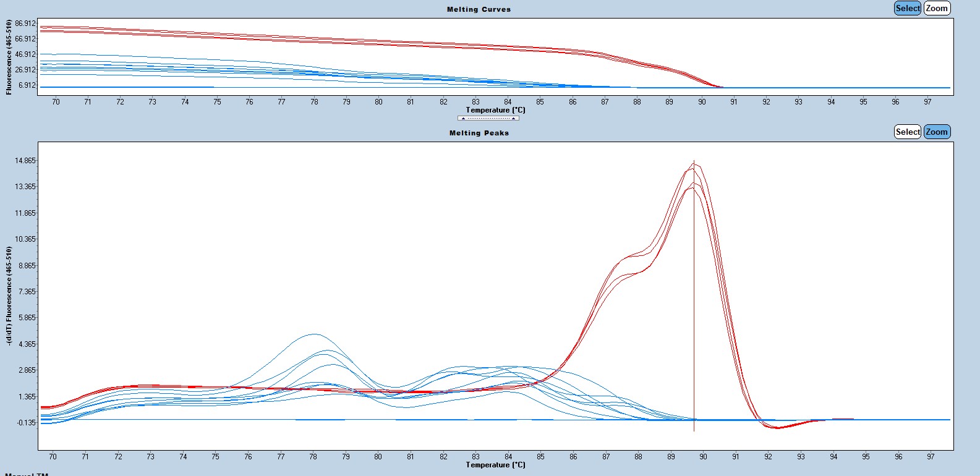Click left arrow on the panel splitter handle

(x=463, y=118)
